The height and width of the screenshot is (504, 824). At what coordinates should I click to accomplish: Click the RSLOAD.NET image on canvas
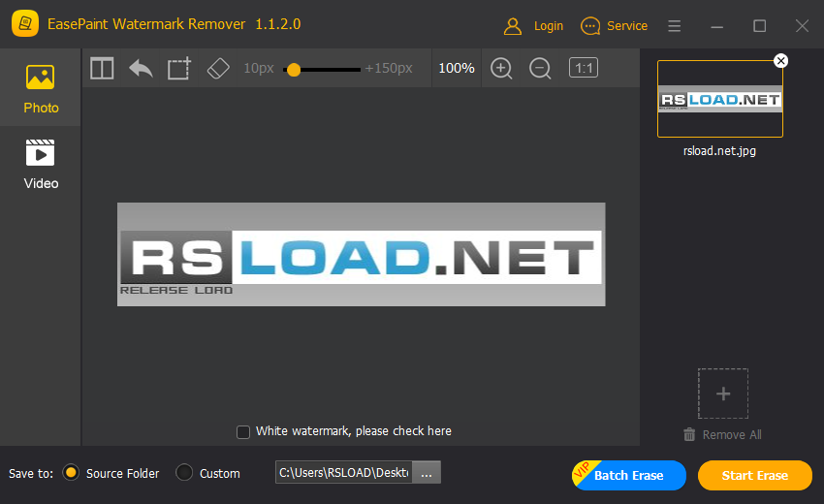(361, 254)
